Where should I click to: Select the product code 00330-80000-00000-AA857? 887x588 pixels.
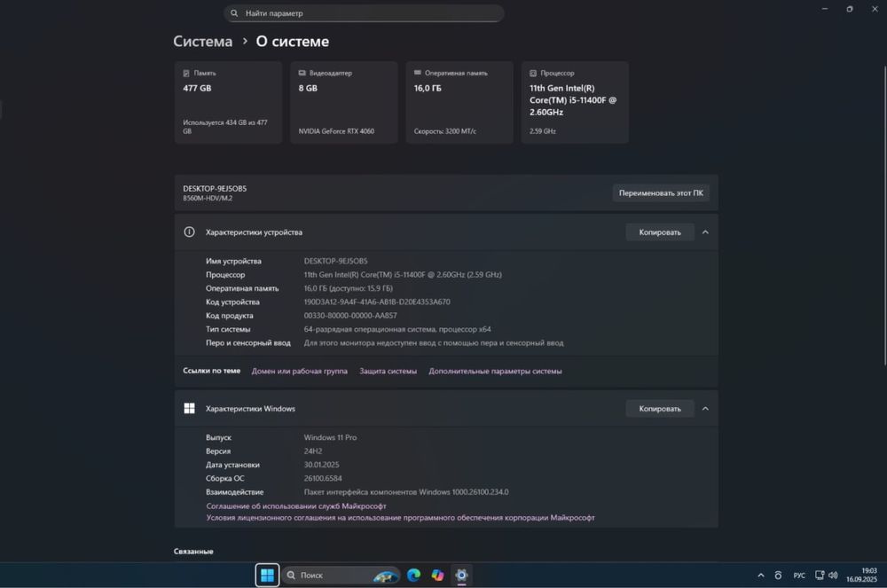click(x=350, y=316)
